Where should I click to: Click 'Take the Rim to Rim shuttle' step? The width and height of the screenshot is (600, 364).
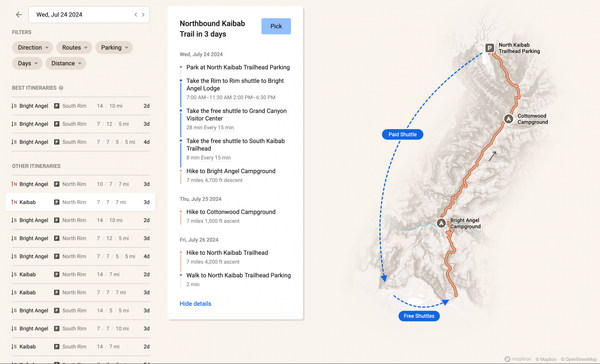pyautogui.click(x=235, y=85)
